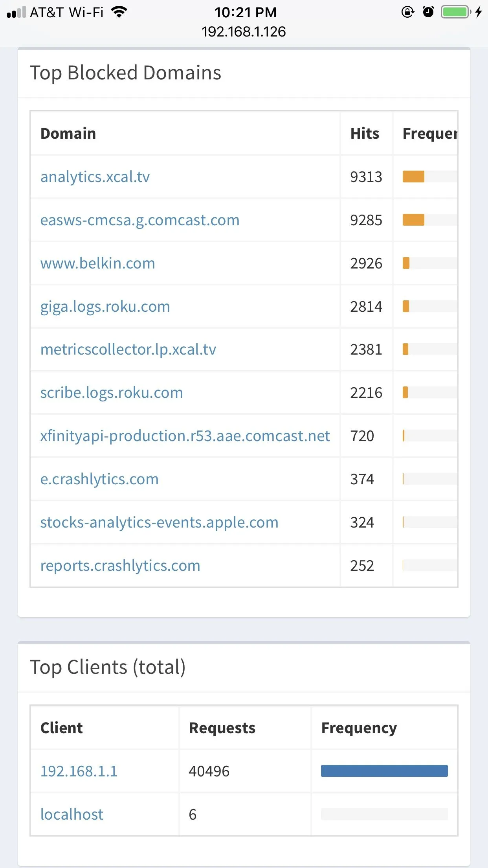Click the easws-cmcsa.g.comcast.com link
This screenshot has width=488, height=868.
point(139,220)
